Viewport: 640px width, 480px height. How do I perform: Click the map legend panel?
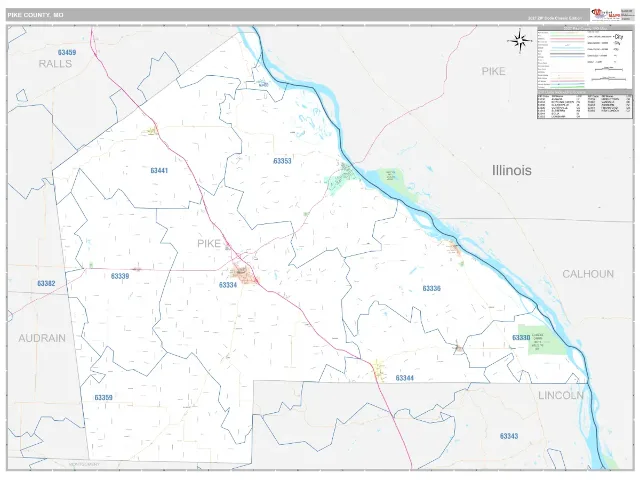[x=585, y=58]
